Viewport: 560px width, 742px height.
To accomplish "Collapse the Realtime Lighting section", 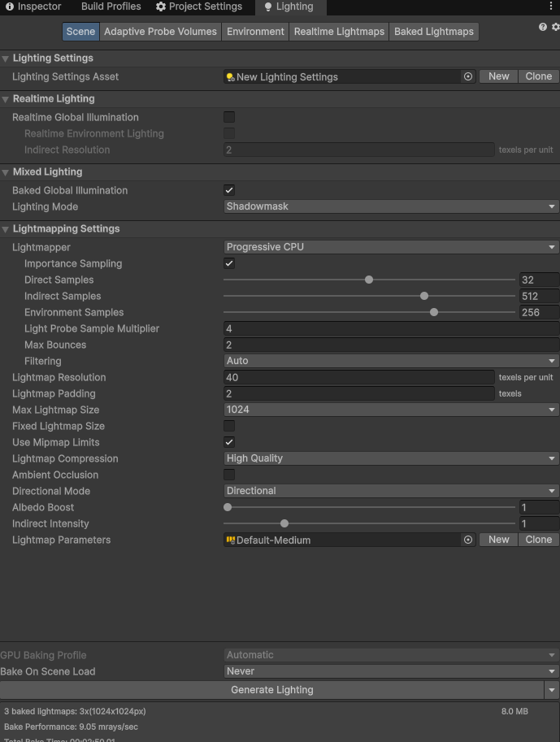I will click(6, 99).
